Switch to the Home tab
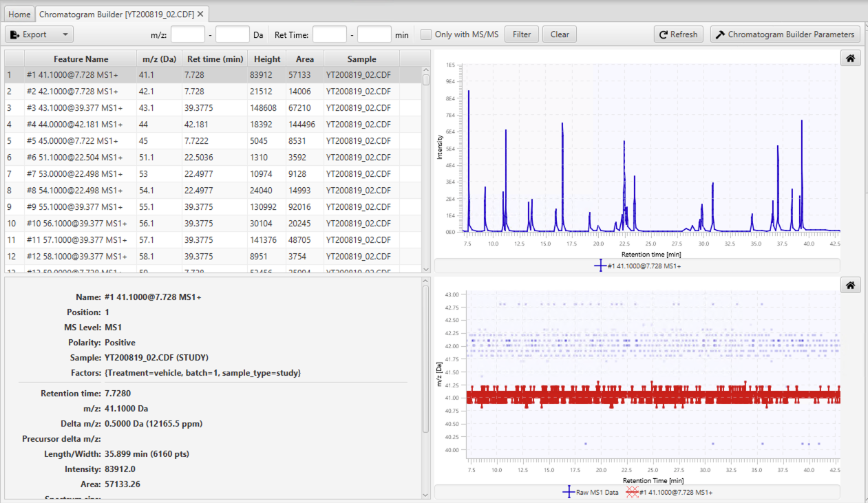868x503 pixels. coord(19,14)
